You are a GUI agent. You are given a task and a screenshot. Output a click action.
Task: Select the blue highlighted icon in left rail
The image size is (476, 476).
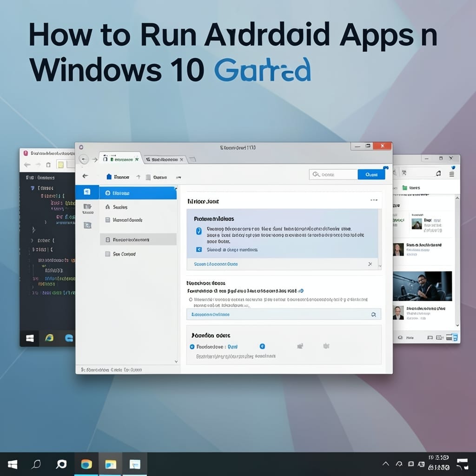coord(87,192)
